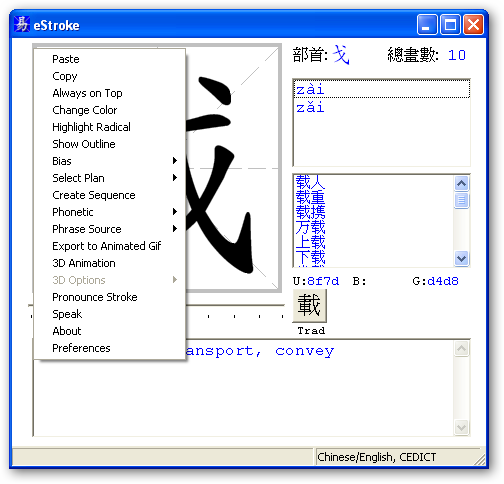The height and width of the screenshot is (484, 504).
Task: Expand the Phrase Source submenu
Action: point(110,229)
